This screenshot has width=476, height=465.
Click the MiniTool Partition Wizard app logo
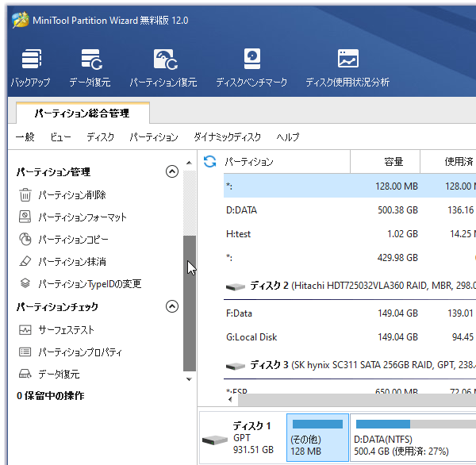pyautogui.click(x=21, y=20)
